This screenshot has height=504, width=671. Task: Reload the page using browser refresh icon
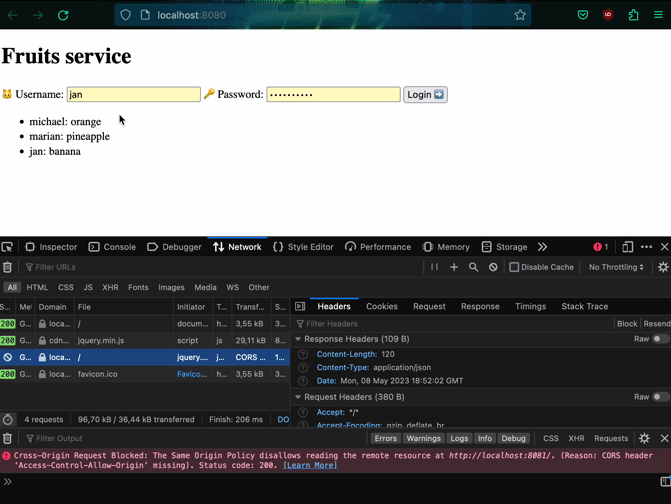[63, 15]
